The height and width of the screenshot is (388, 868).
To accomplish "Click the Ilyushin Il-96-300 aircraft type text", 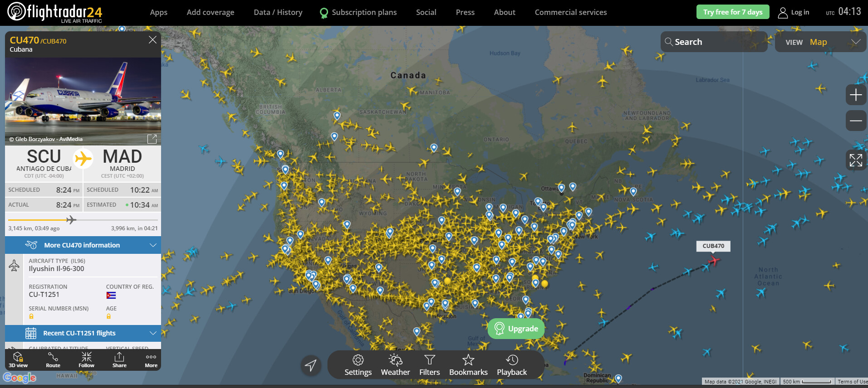I will [56, 269].
